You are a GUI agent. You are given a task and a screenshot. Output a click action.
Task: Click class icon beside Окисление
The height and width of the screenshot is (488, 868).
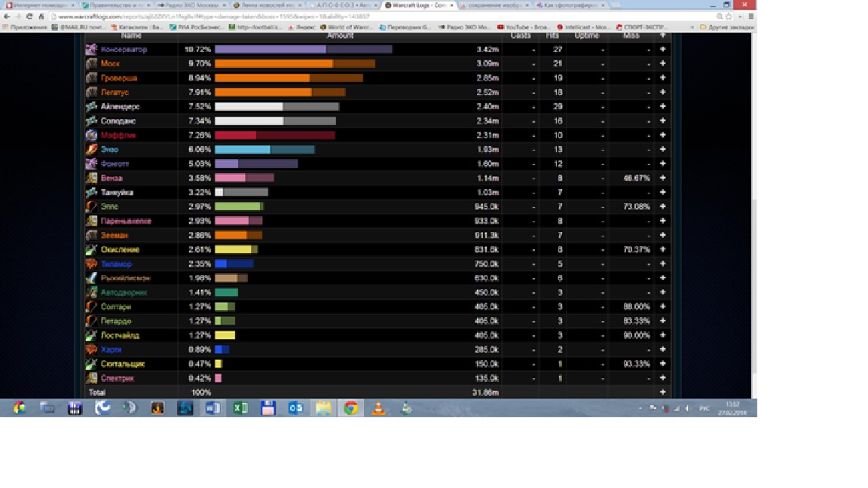click(91, 249)
